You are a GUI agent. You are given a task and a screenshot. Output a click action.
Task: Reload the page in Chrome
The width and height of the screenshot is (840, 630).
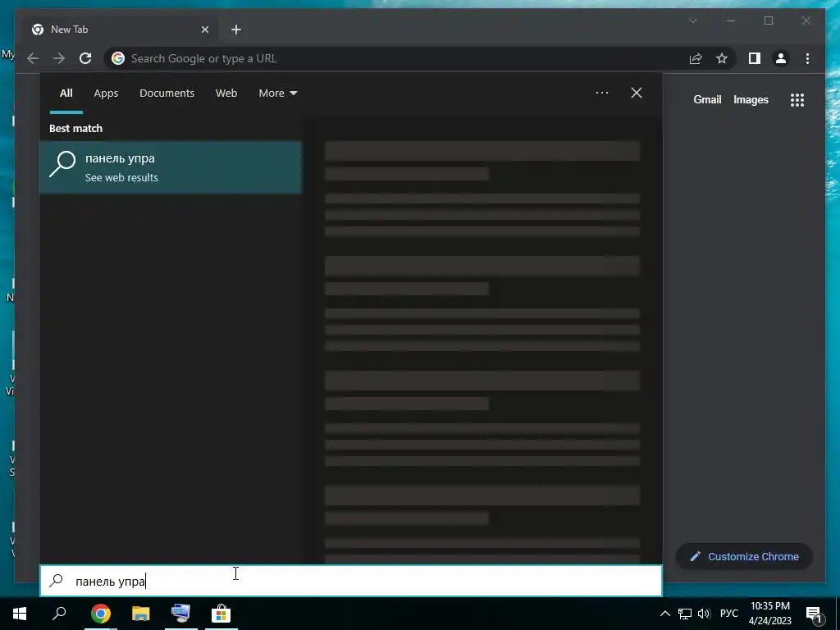(x=85, y=58)
